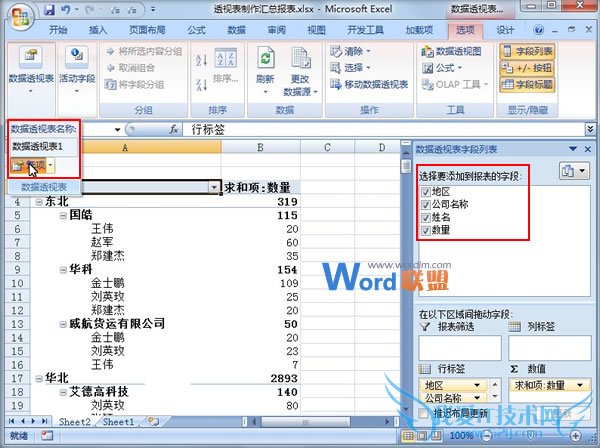
Task: Collapse the 威航货运有限公司 group
Action: (x=63, y=324)
